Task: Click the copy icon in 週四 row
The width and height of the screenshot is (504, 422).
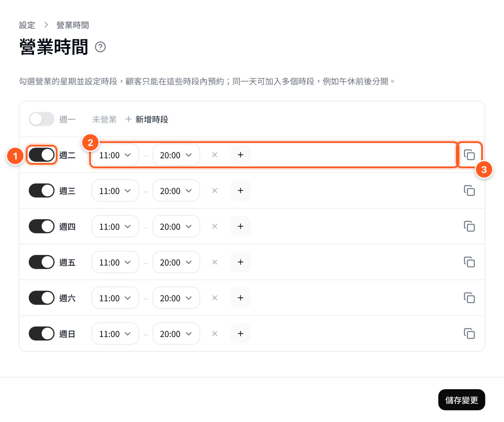Action: [469, 226]
